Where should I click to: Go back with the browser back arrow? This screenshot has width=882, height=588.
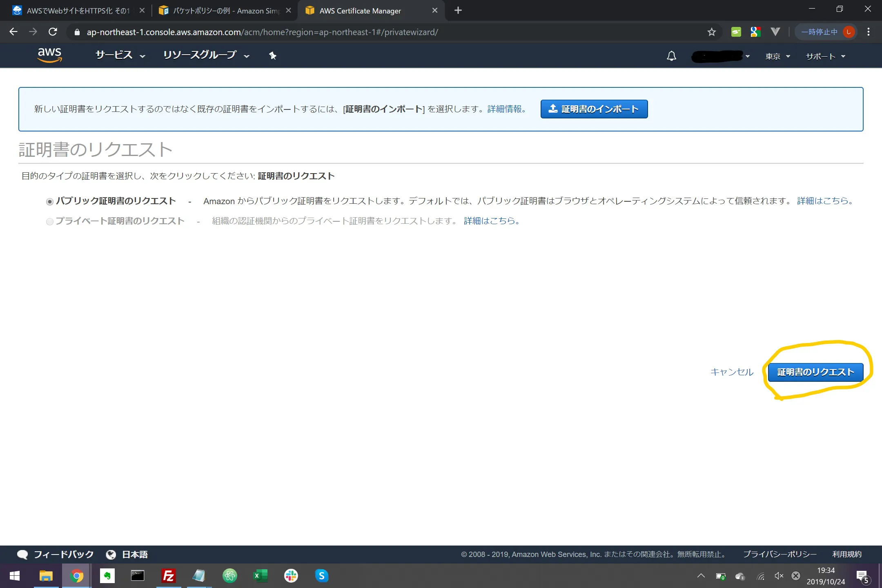[13, 32]
